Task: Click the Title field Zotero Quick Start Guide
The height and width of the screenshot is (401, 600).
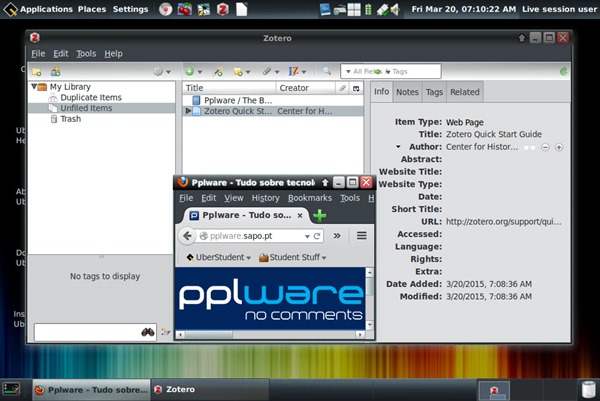Action: (x=494, y=134)
